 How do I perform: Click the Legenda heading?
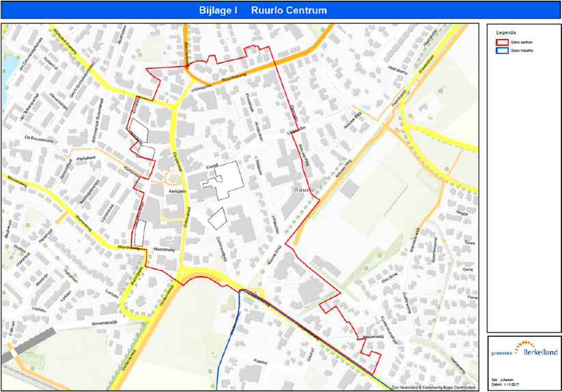[506, 32]
